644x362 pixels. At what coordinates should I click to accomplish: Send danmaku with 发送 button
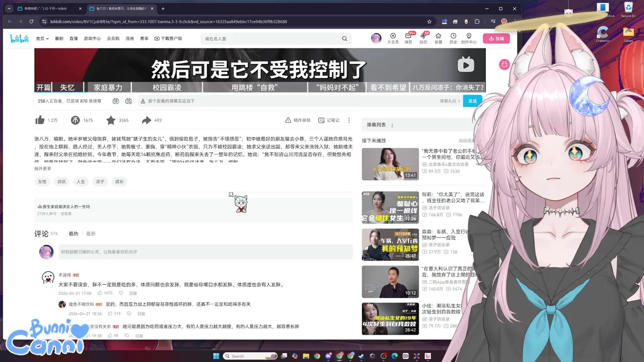click(472, 101)
